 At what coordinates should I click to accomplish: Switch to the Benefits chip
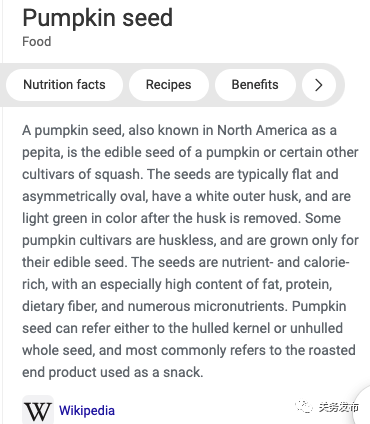255,85
